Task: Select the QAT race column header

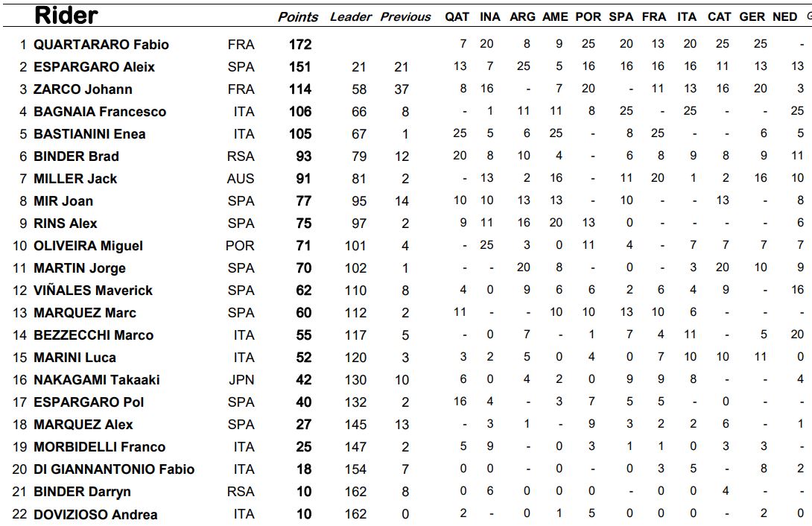Action: point(457,17)
